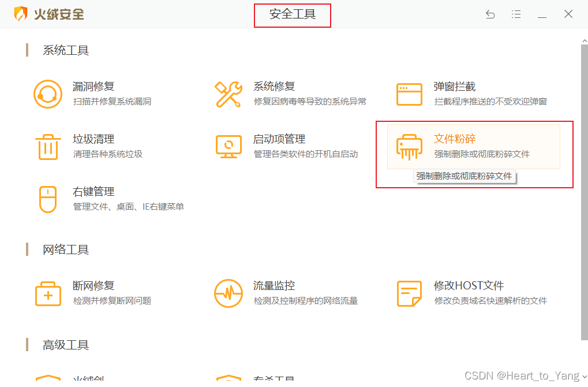Select the 弹窗拦截 label
The width and height of the screenshot is (588, 387).
[x=455, y=86]
